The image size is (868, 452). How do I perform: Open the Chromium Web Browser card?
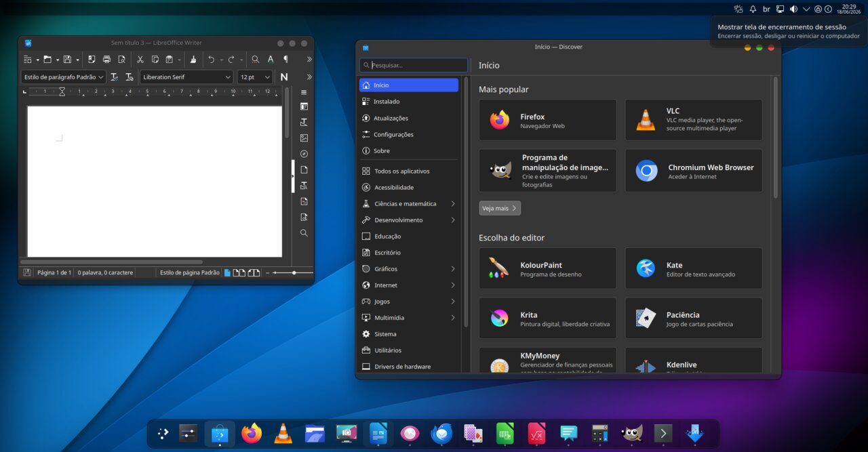(694, 171)
